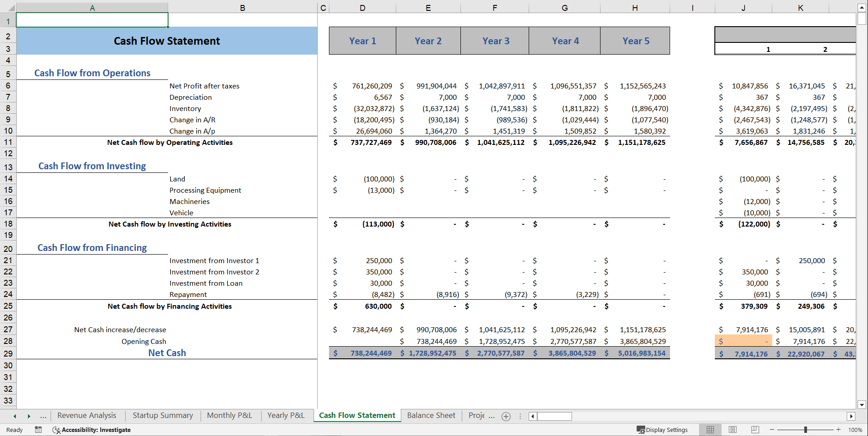Click Cash Flow from Investing heading
The height and width of the screenshot is (436, 868).
(x=92, y=166)
